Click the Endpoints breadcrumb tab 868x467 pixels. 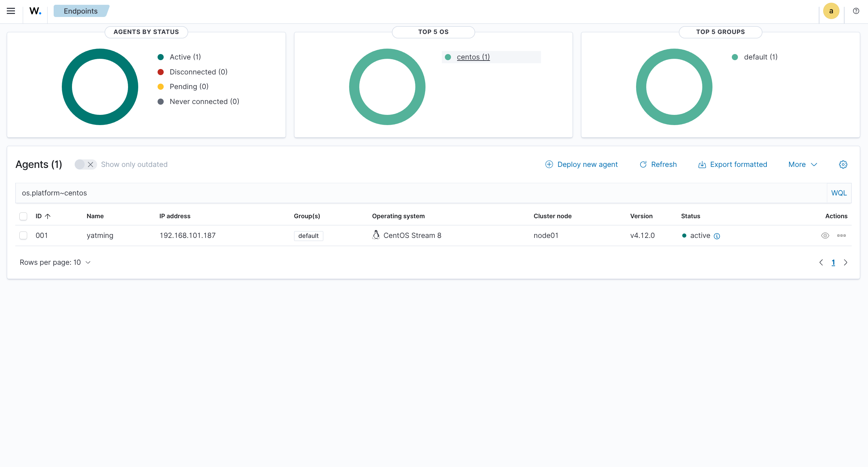[x=81, y=11]
